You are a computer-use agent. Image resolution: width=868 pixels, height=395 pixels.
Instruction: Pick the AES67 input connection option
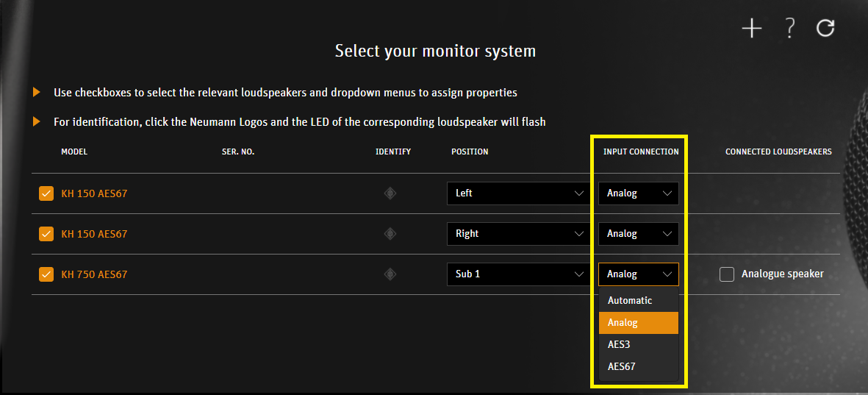tap(622, 366)
